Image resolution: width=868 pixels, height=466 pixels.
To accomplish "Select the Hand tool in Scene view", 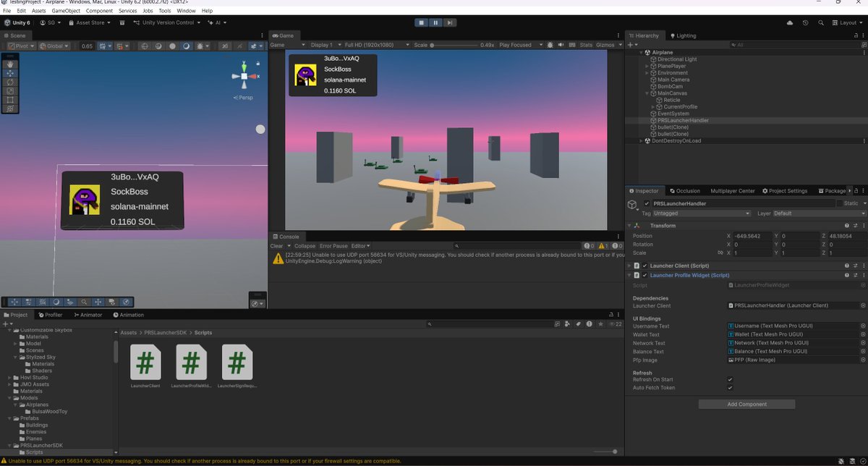I will click(10, 64).
